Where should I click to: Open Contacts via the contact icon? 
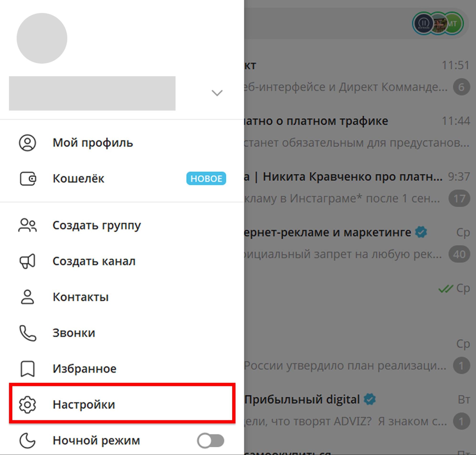click(x=27, y=297)
